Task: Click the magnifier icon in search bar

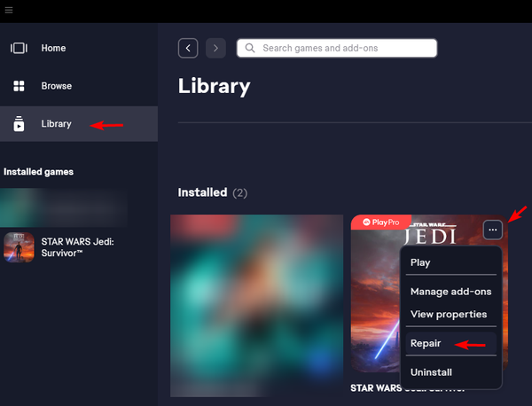Action: [x=249, y=48]
